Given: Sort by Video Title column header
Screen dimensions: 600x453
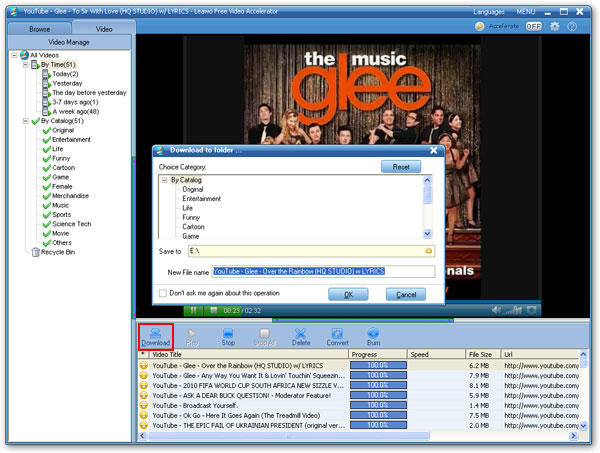Looking at the screenshot, I should [248, 354].
